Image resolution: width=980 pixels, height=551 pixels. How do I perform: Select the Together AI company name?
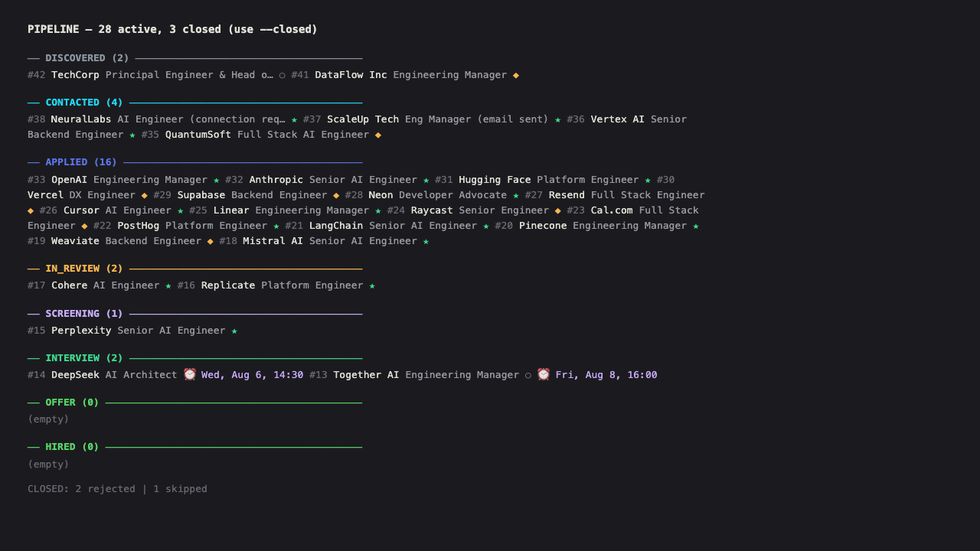click(366, 375)
